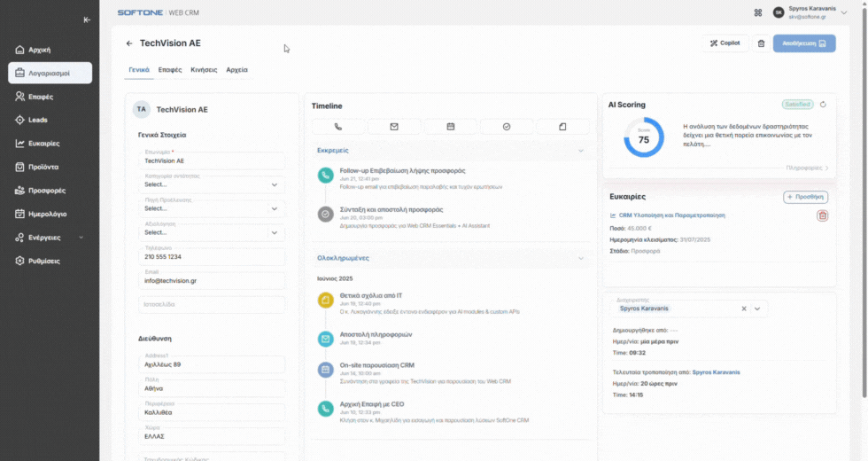Switch to the Επαφές tab
This screenshot has height=461, width=868.
click(x=170, y=69)
